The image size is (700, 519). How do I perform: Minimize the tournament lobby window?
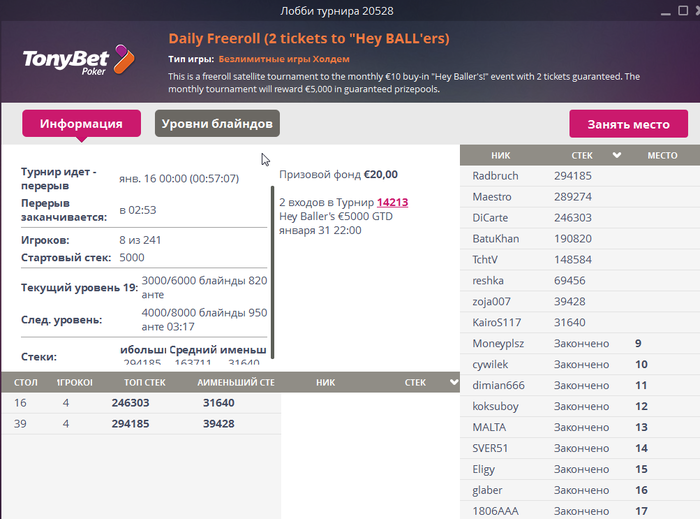[x=666, y=12]
